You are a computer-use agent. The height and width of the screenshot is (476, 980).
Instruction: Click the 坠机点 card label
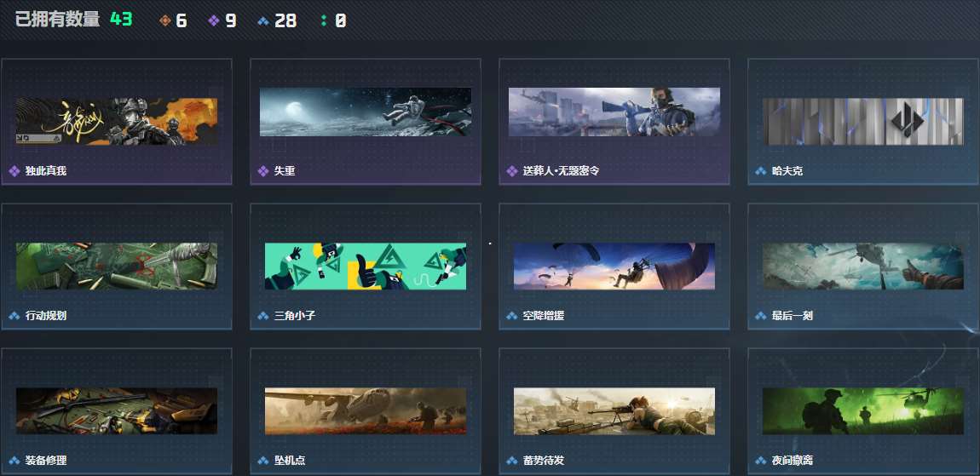tap(290, 461)
